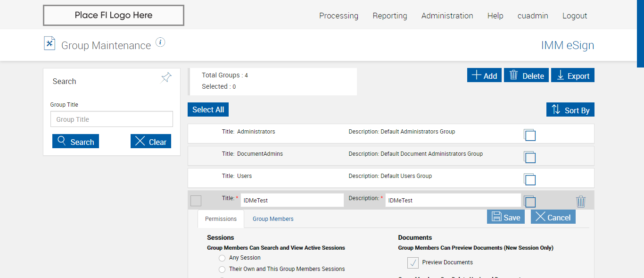Delete the IDMeTest group via trash icon
Viewport: 644px width, 278px height.
tap(581, 202)
